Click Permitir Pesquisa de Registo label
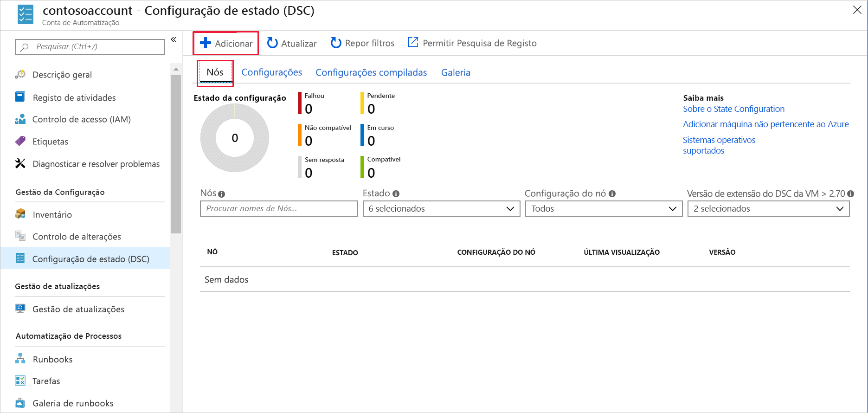The width and height of the screenshot is (868, 413). [x=480, y=43]
